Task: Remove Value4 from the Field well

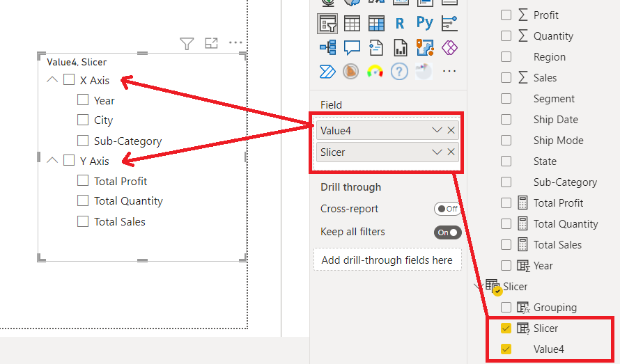Action: pos(451,130)
